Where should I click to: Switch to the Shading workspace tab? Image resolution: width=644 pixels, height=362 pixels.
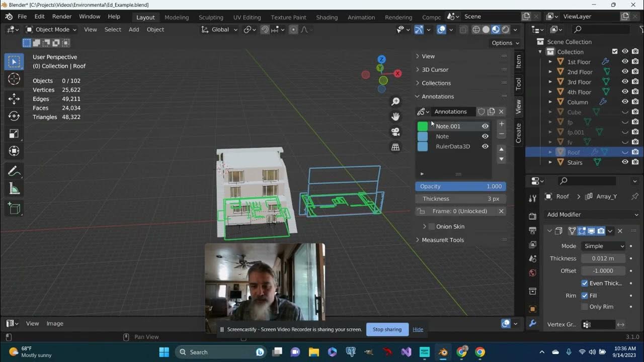[327, 17]
